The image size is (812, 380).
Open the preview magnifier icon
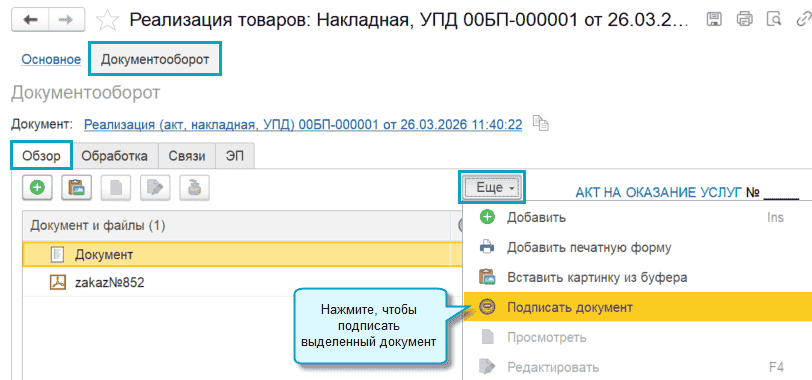[x=774, y=20]
